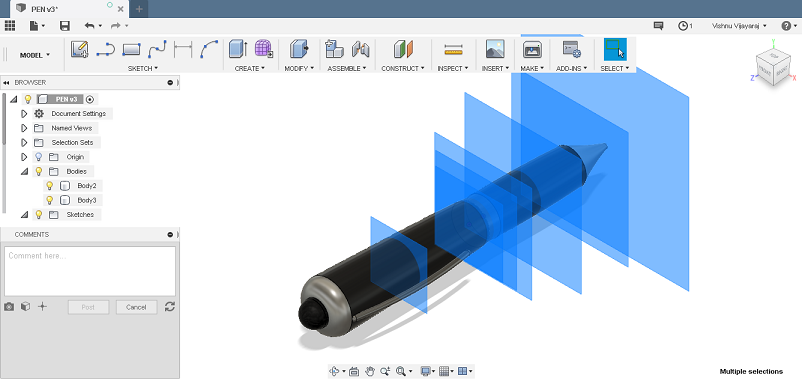Select the Scripts and Add-Ins tool
The width and height of the screenshot is (802, 381).
point(571,49)
